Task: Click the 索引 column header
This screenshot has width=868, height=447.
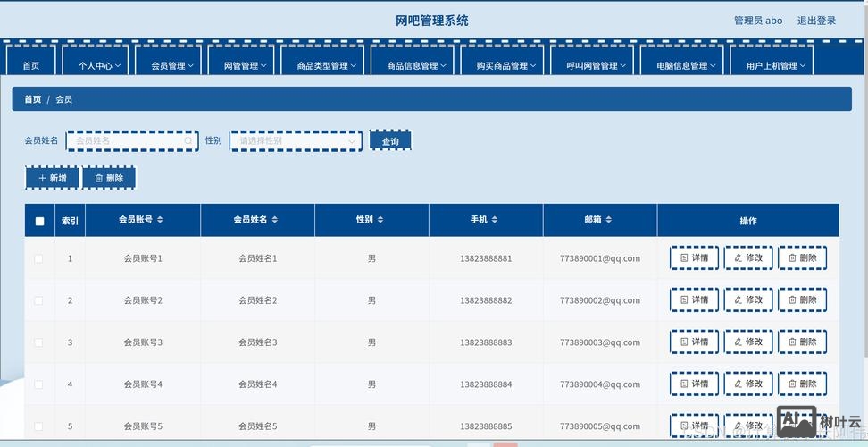Action: (x=70, y=221)
